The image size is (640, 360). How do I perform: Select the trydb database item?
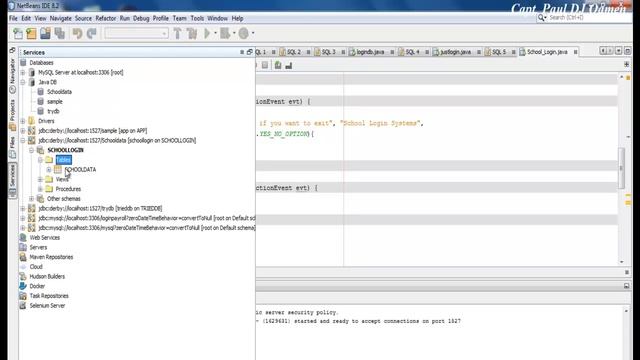click(53, 111)
